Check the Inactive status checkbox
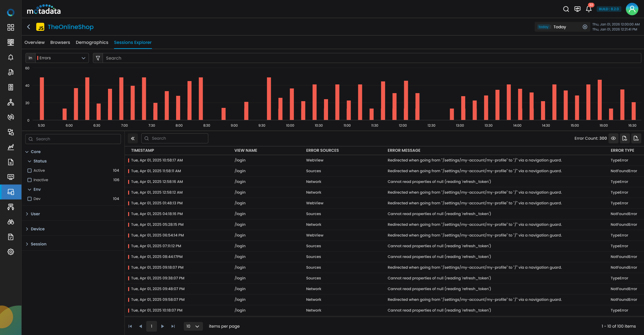Screen dimensions: 644x335 coord(30,180)
